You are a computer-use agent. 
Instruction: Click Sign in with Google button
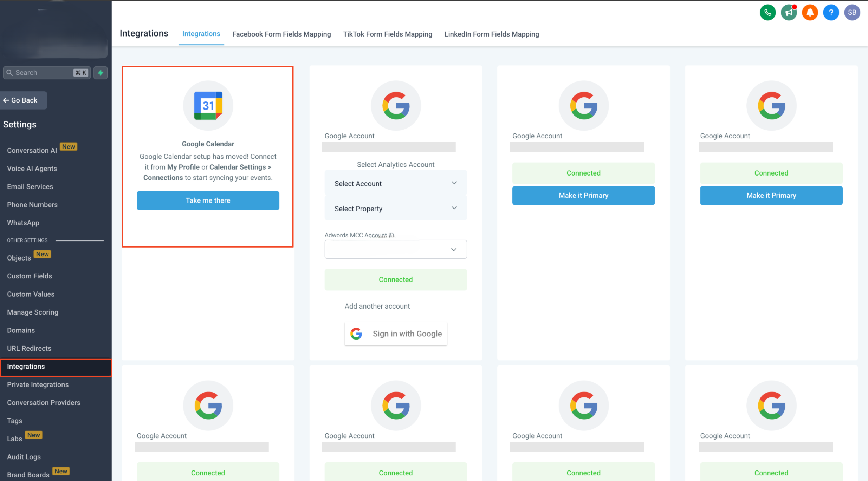point(396,334)
